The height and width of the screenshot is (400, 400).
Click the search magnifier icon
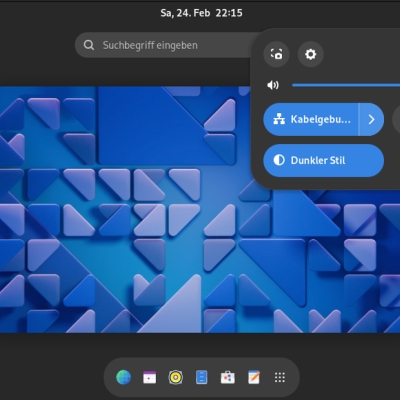pyautogui.click(x=89, y=45)
